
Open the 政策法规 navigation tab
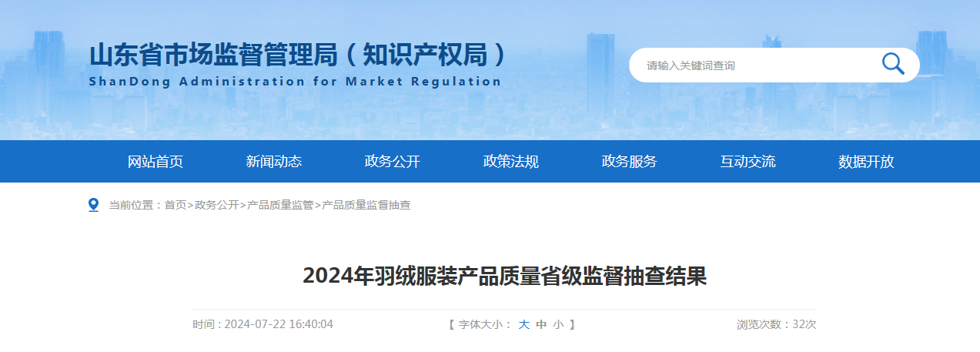511,162
